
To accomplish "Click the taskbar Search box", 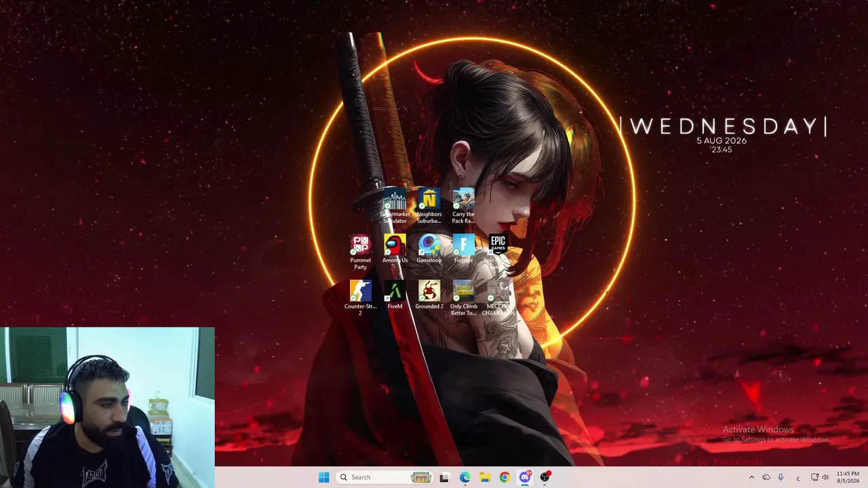I will (384, 477).
